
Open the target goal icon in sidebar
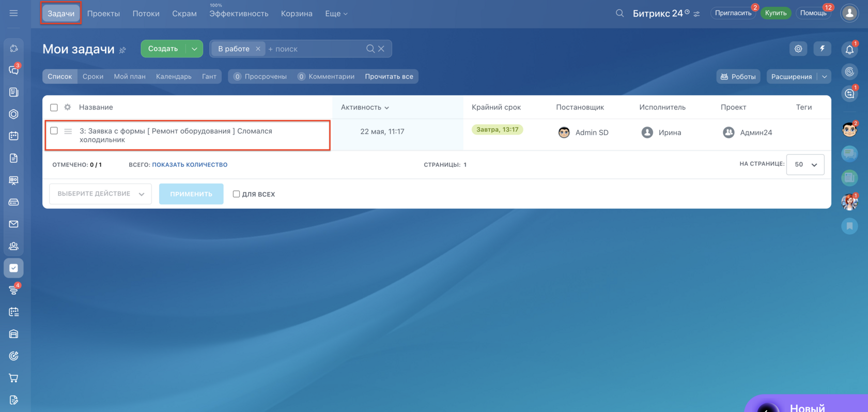14,356
